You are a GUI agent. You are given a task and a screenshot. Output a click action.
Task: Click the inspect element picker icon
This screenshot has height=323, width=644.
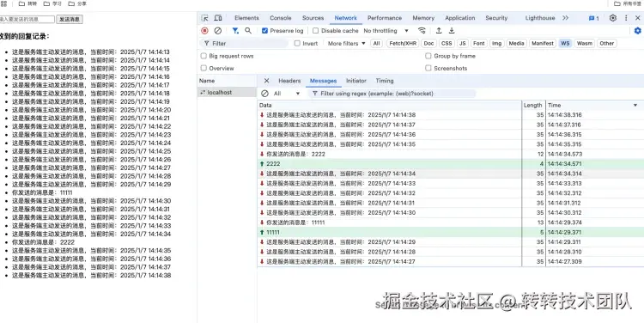click(x=204, y=18)
